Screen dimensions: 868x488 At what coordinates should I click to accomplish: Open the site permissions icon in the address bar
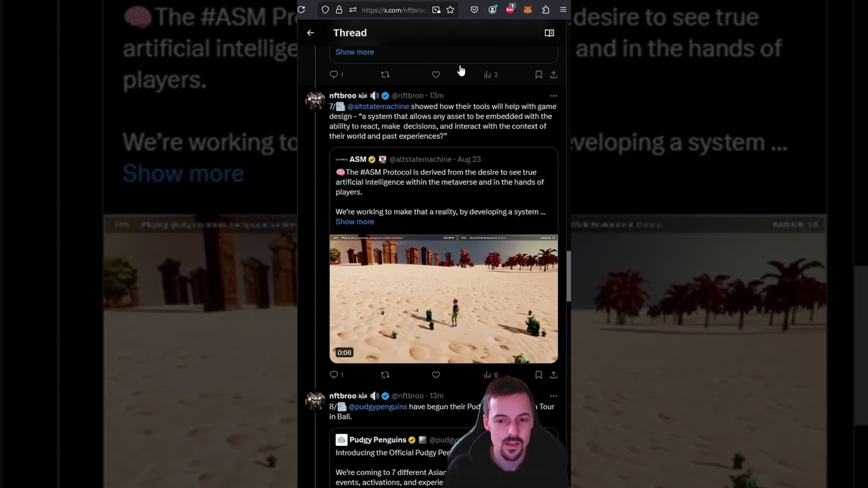(x=353, y=9)
